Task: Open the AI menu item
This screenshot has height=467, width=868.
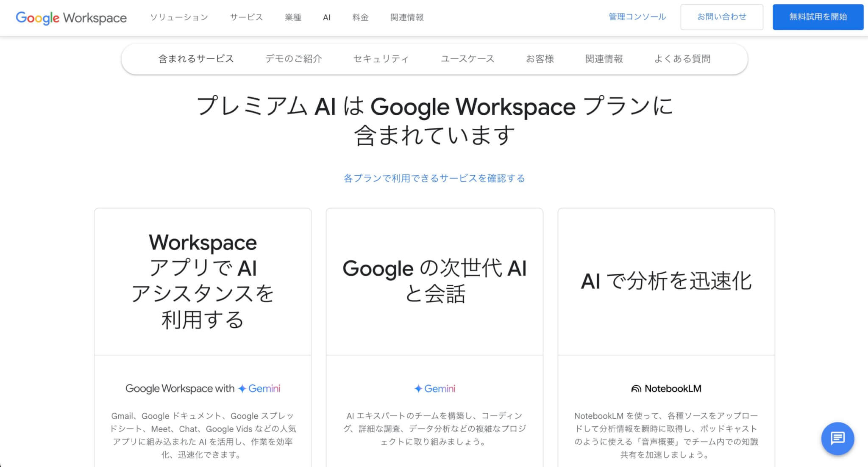Action: tap(326, 17)
